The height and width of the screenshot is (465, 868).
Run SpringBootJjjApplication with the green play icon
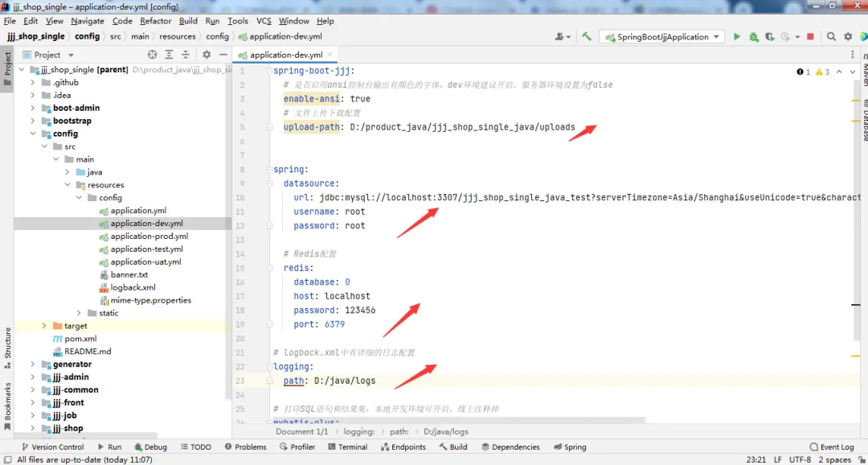point(736,37)
